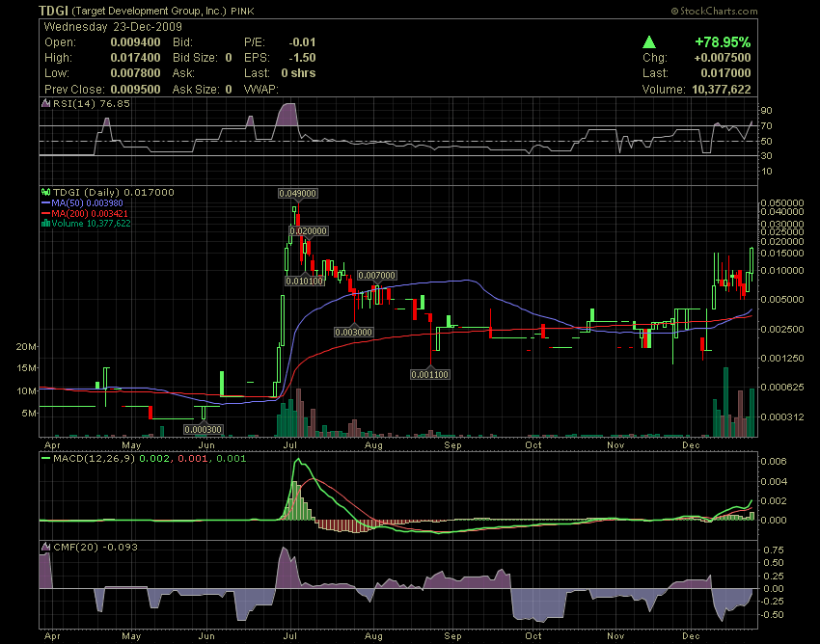Click the Last price 0.017000 in the header

click(725, 72)
